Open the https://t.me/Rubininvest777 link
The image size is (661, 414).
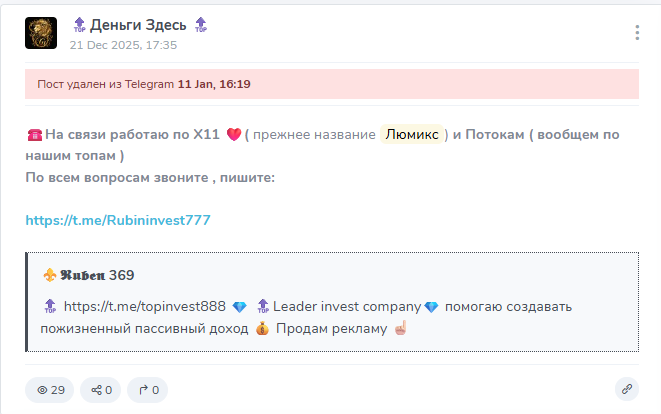click(x=118, y=220)
